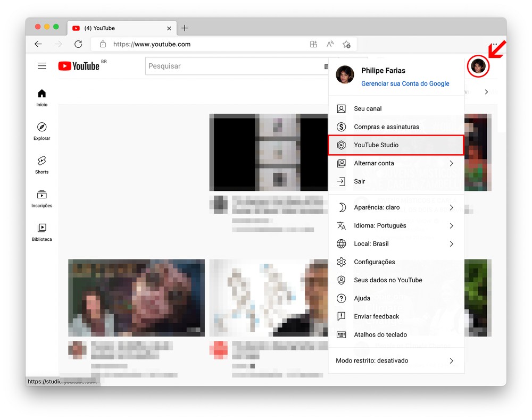This screenshot has width=532, height=420.
Task: Reload the page with refresh button
Action: (78, 44)
